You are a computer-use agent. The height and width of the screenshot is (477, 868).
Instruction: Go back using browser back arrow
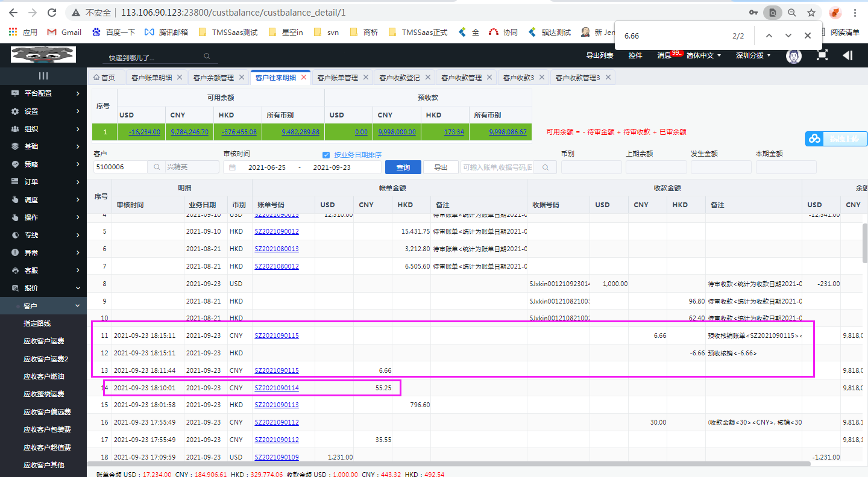13,12
